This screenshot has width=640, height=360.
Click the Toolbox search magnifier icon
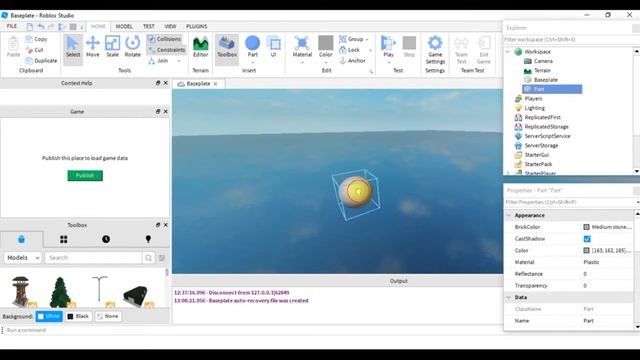(148, 258)
